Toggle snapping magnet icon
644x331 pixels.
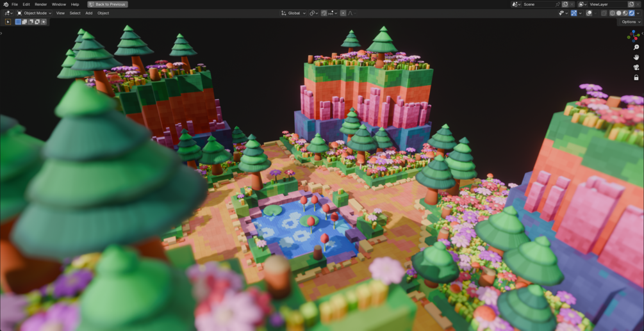[324, 13]
